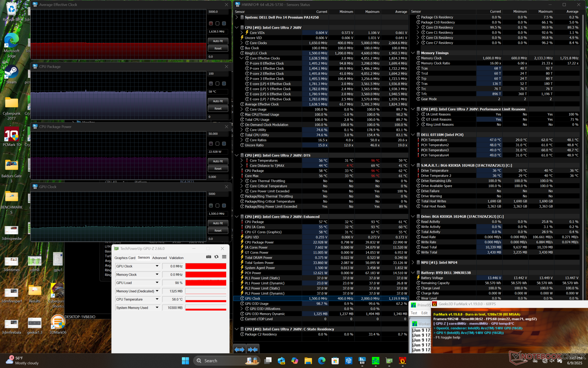Open GPU-Z Graphics Card tab
The width and height of the screenshot is (588, 368).
[x=125, y=258]
